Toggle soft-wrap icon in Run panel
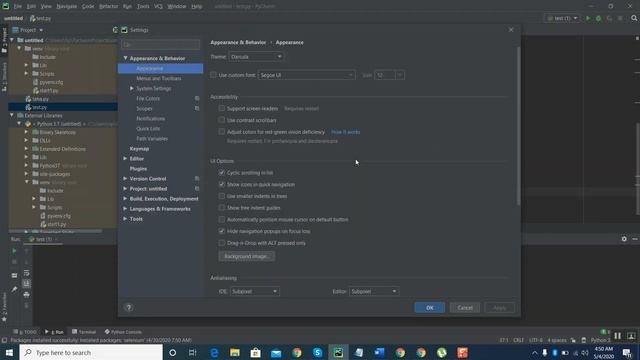The image size is (640, 360). (x=27, y=273)
